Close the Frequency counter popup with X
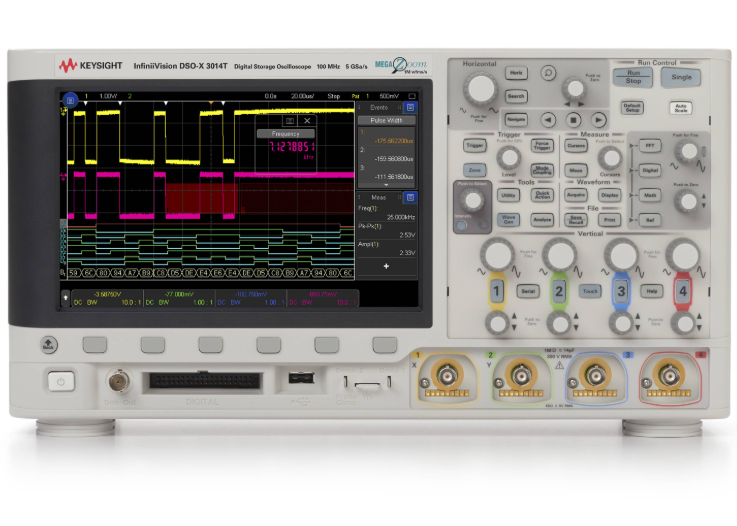737x526 pixels. (x=307, y=120)
